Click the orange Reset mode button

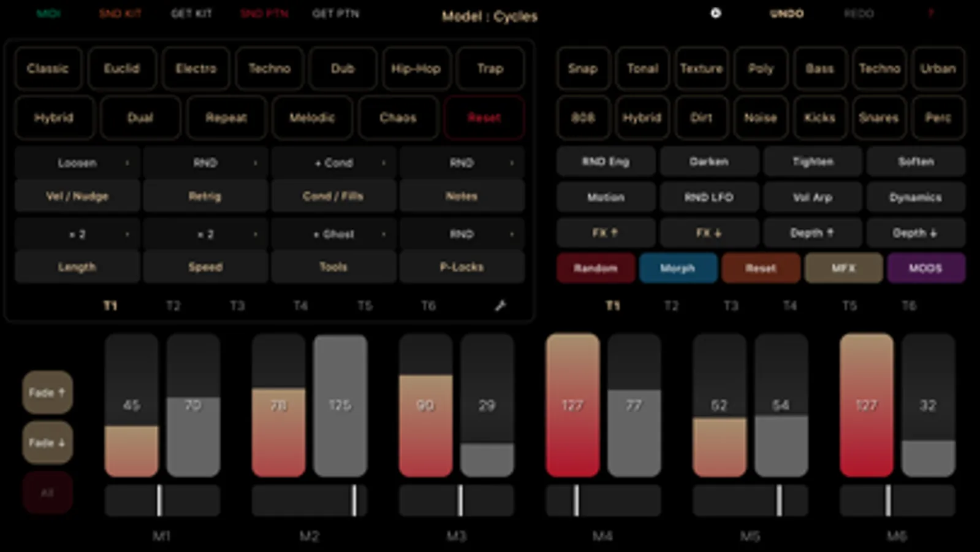[x=761, y=268]
